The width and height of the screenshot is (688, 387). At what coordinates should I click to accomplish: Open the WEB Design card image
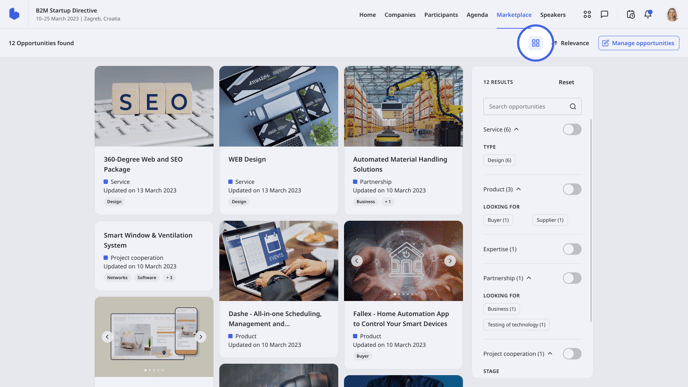point(279,106)
